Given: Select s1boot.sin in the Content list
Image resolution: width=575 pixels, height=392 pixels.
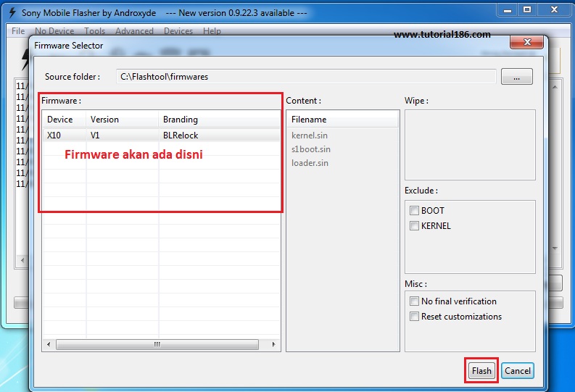Looking at the screenshot, I should click(x=311, y=149).
